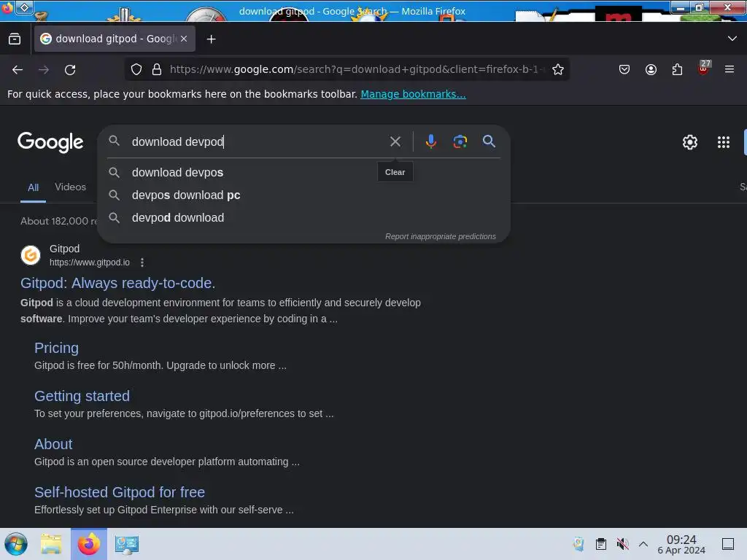Open Google quick settings gear
Viewport: 747px width, 560px height.
(690, 142)
